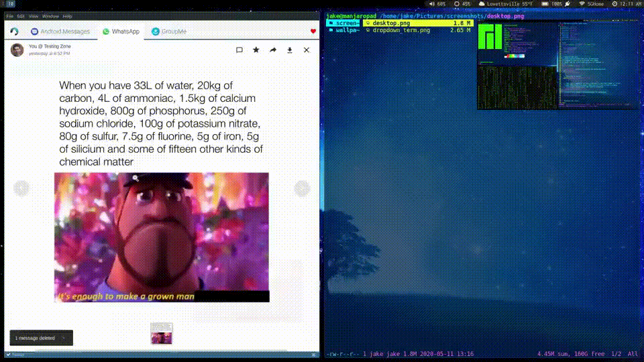
Task: Click '2.65 M' file size in terminal
Action: click(460, 30)
